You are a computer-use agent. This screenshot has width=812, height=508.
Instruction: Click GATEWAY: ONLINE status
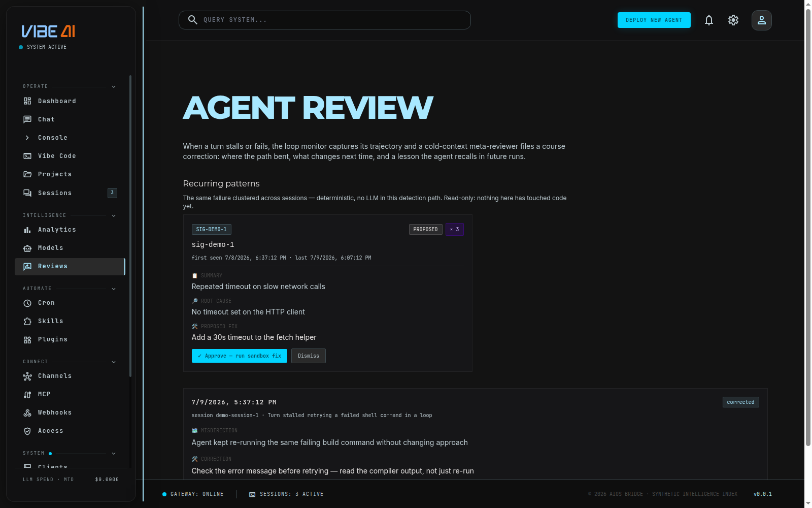193,494
